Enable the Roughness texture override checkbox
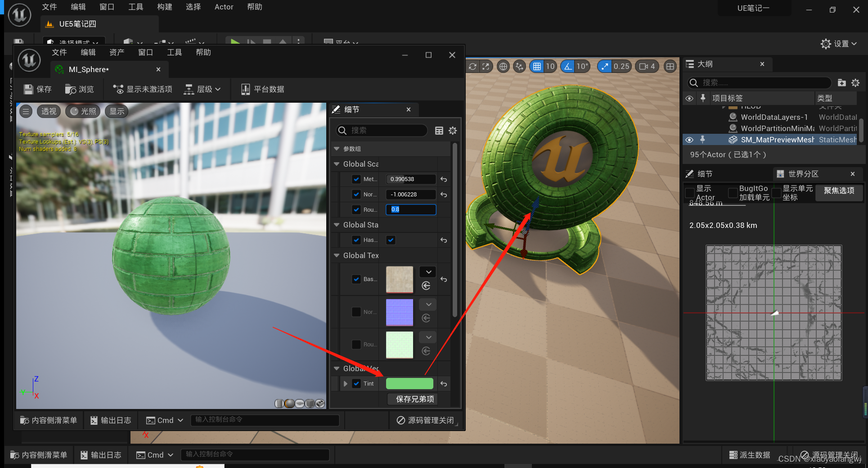The image size is (868, 468). [x=356, y=345]
